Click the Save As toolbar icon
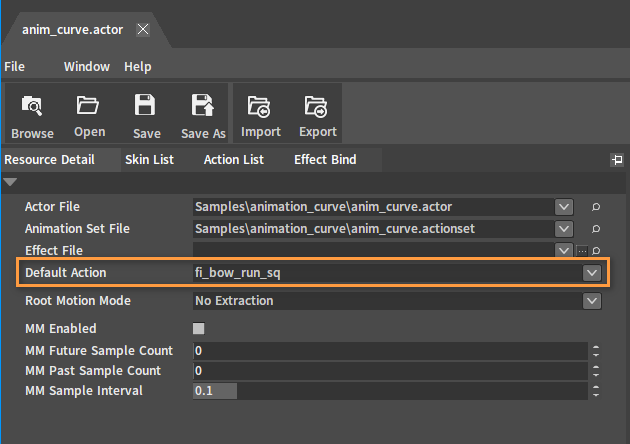Image resolution: width=630 pixels, height=444 pixels. click(203, 105)
